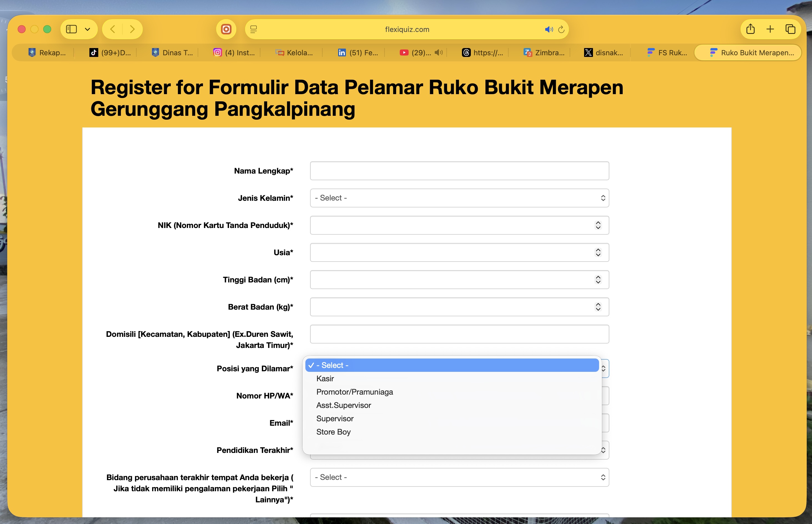Select the Store Boy option
The height and width of the screenshot is (524, 812).
point(333,432)
